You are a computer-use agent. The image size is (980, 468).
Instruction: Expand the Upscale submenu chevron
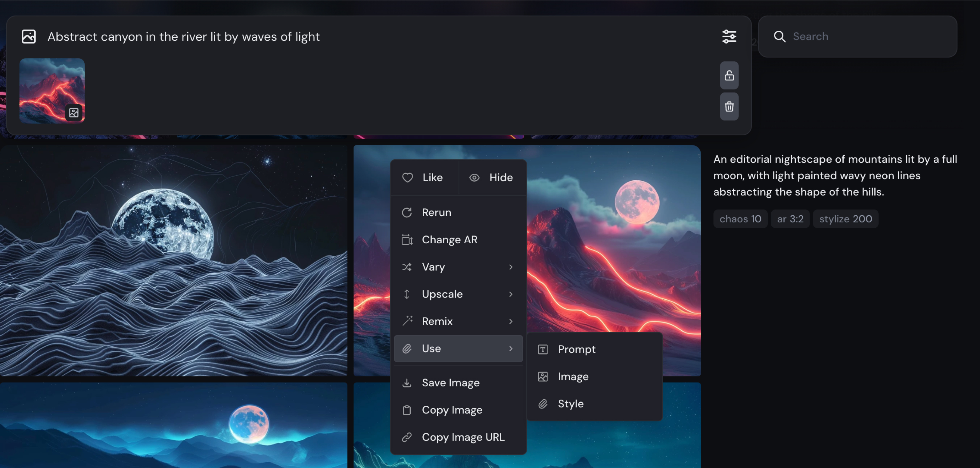click(x=511, y=294)
